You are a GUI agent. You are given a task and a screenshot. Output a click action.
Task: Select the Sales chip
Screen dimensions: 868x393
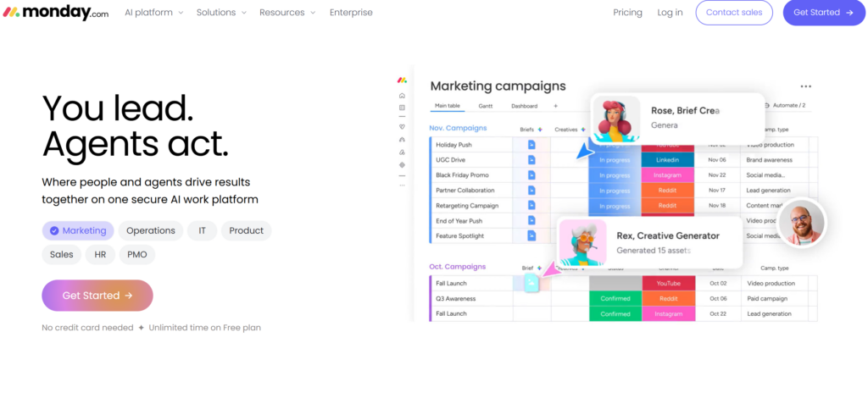[61, 255]
